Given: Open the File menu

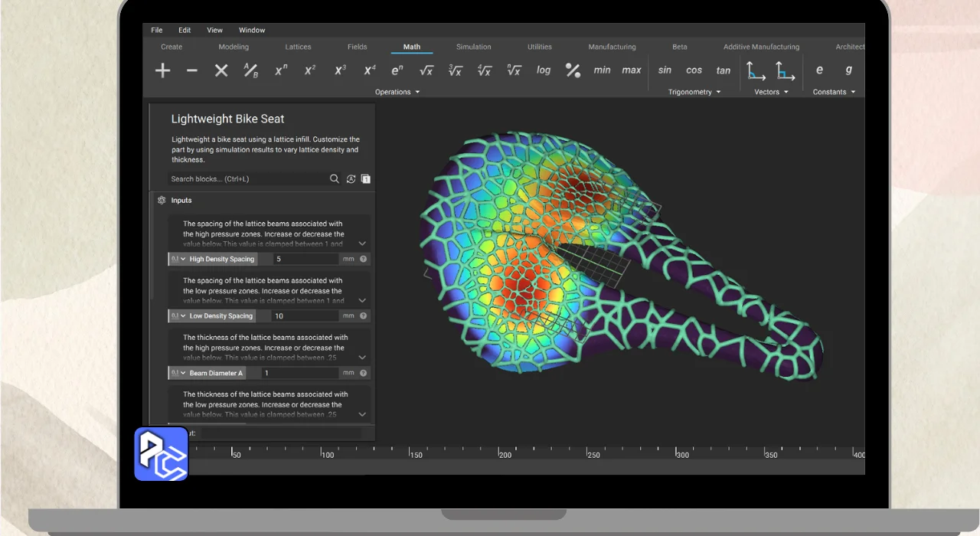Looking at the screenshot, I should (x=156, y=31).
